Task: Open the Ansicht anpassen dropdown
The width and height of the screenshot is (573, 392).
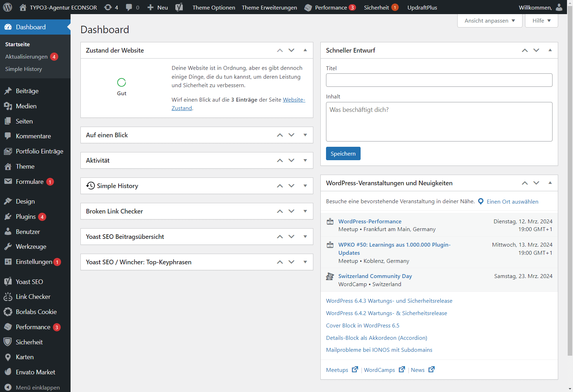Action: (x=489, y=21)
